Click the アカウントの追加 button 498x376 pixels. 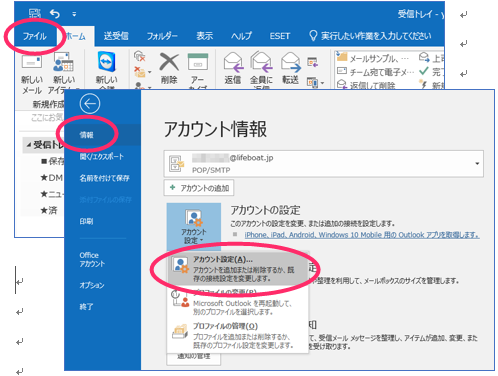coord(199,188)
